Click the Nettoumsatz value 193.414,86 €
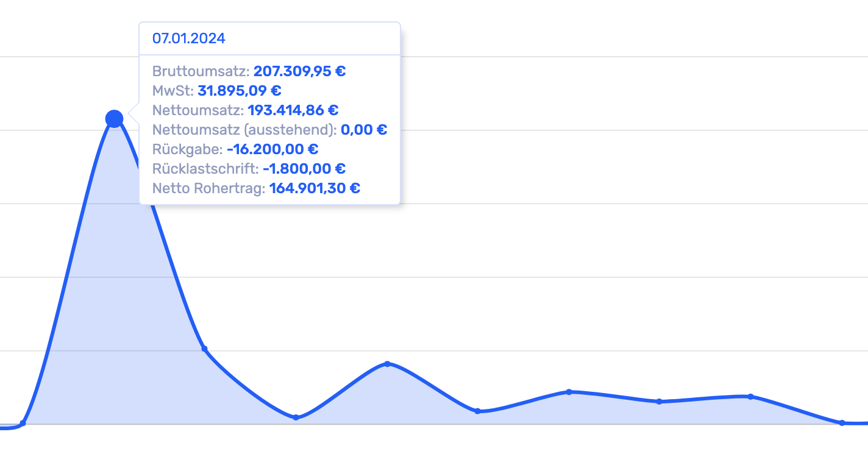The width and height of the screenshot is (868, 468). click(293, 110)
